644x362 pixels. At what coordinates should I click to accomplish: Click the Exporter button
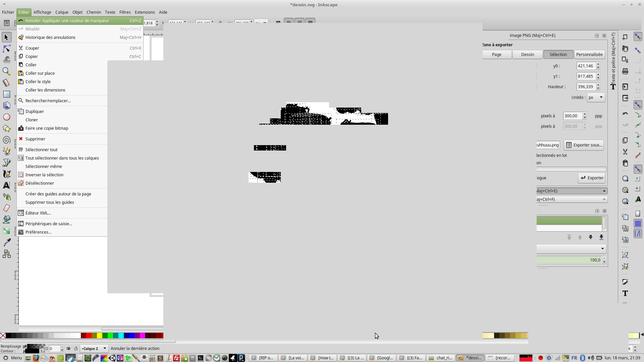coord(592,178)
